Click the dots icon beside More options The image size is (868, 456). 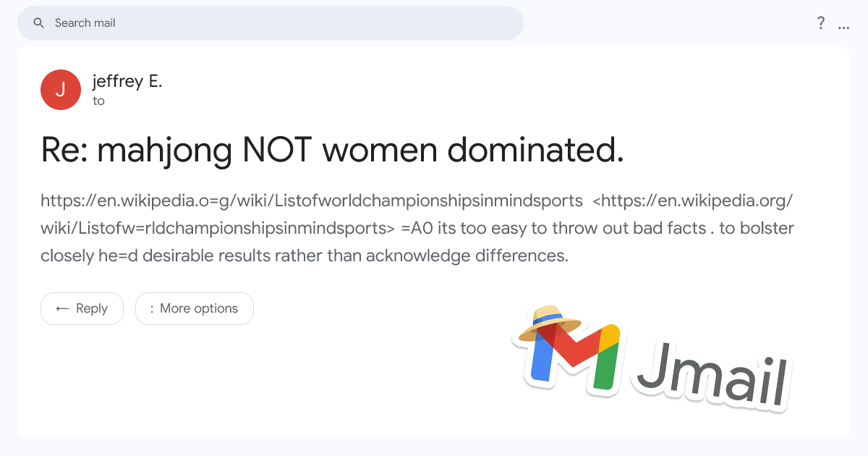coord(152,308)
